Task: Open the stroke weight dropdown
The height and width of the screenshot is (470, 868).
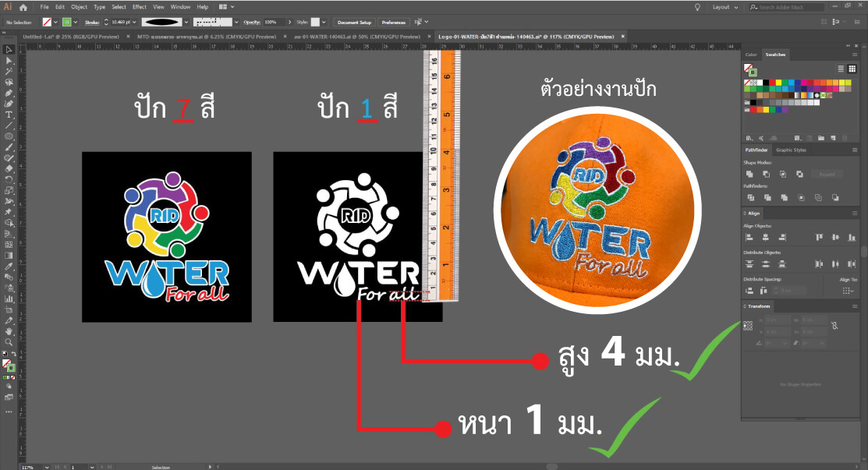Action: click(134, 22)
